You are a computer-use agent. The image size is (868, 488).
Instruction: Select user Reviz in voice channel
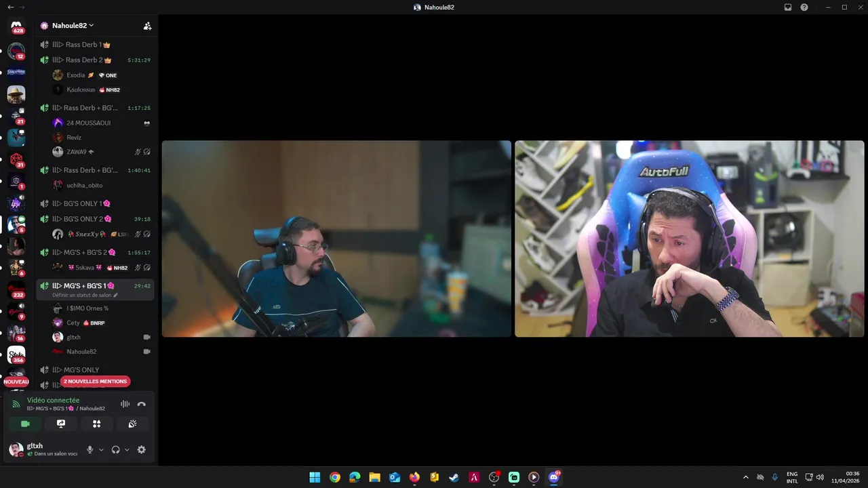[102, 138]
